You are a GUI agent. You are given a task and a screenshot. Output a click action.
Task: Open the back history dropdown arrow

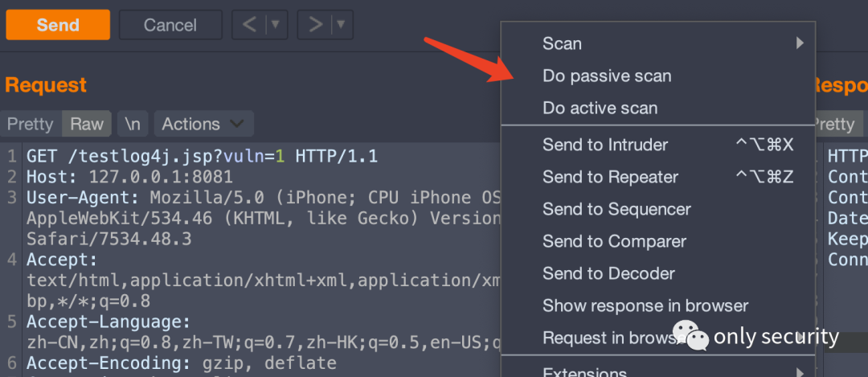coord(275,25)
